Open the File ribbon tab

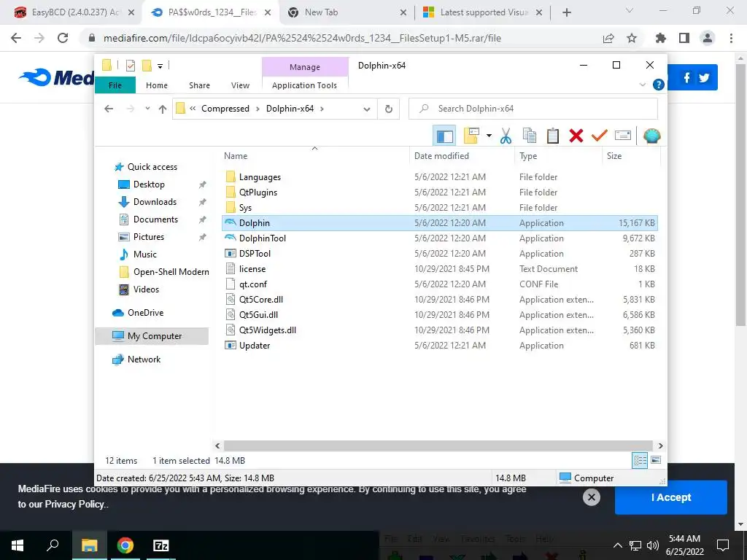coord(115,85)
